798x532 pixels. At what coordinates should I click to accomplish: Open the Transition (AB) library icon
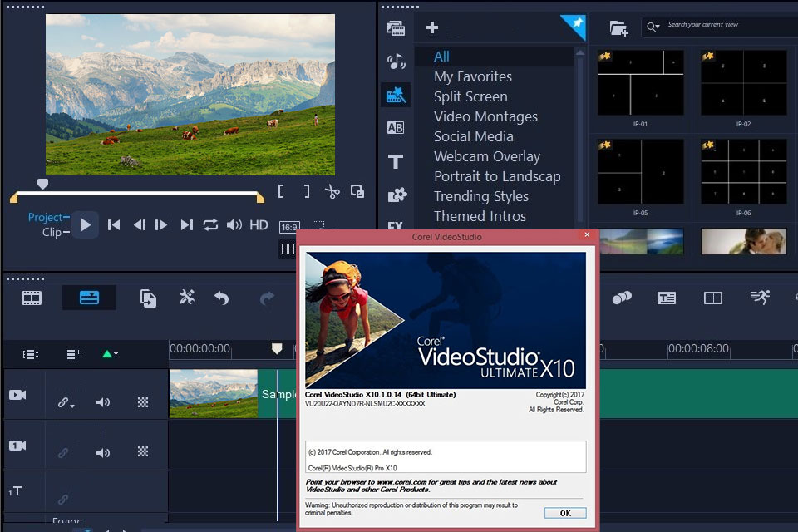point(396,128)
